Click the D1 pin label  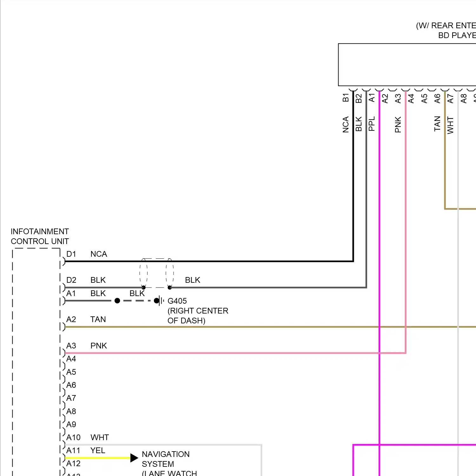[x=71, y=254]
